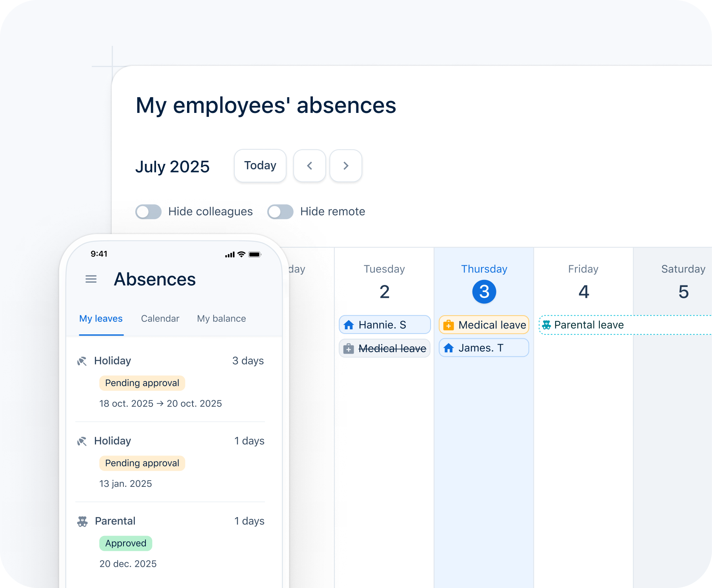This screenshot has width=712, height=588.
Task: Click the July 2025 month label
Action: (x=173, y=167)
